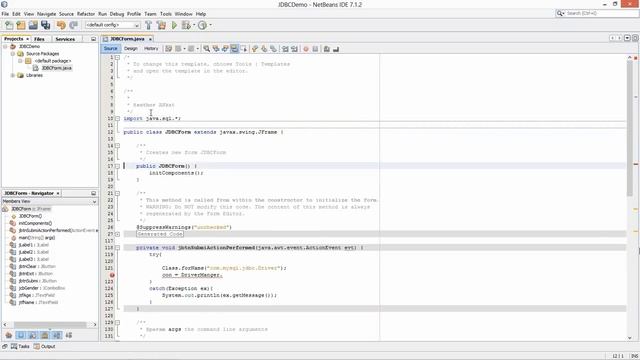The image size is (640, 360).
Task: Collapse the code fold at line 118
Action: (117, 248)
